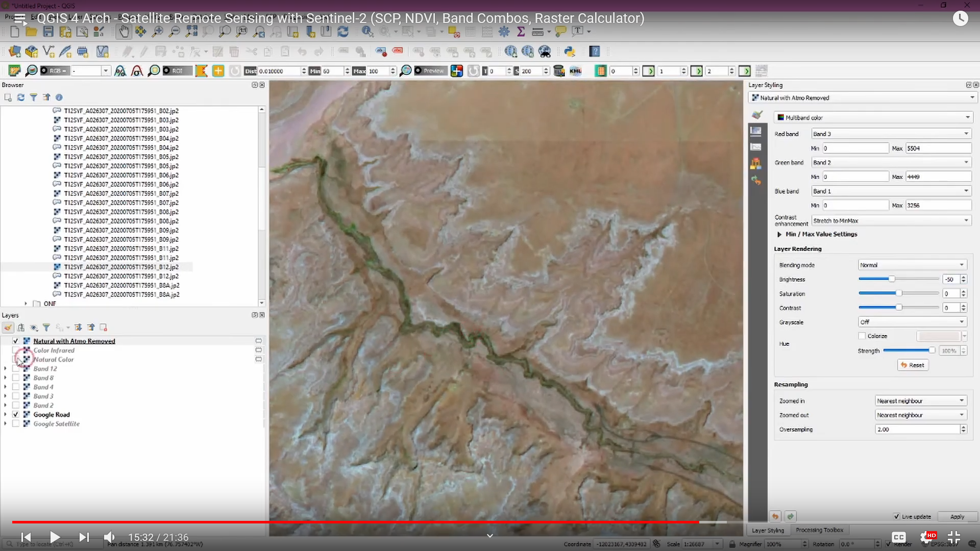The image size is (980, 551).
Task: Open the Processing Toolbox settings gear
Action: (504, 32)
